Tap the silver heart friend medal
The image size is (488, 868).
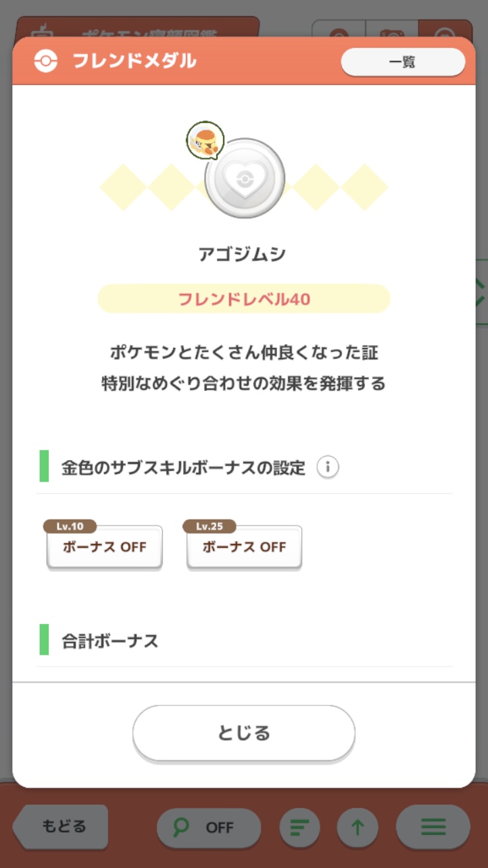tap(244, 178)
